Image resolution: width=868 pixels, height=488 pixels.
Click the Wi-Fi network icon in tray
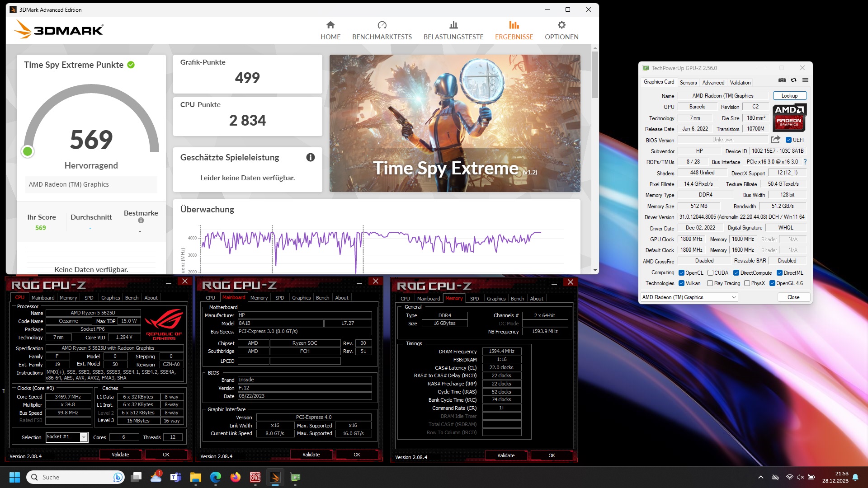pos(789,477)
